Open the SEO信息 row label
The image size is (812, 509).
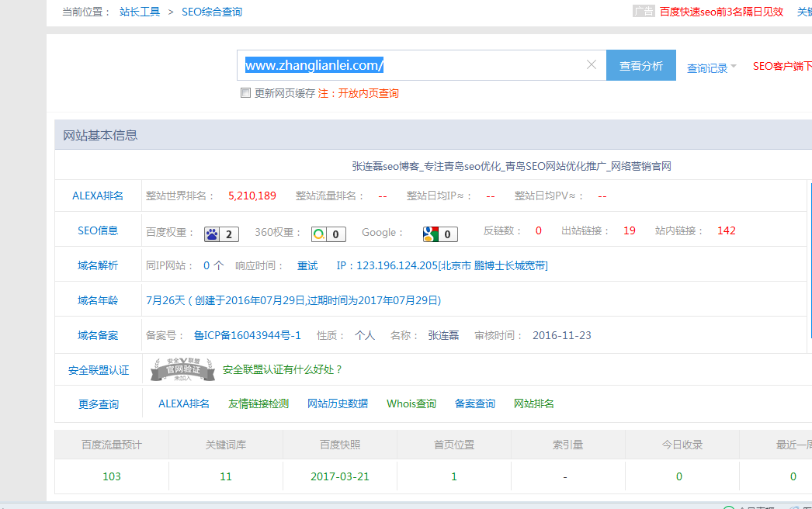pyautogui.click(x=98, y=231)
